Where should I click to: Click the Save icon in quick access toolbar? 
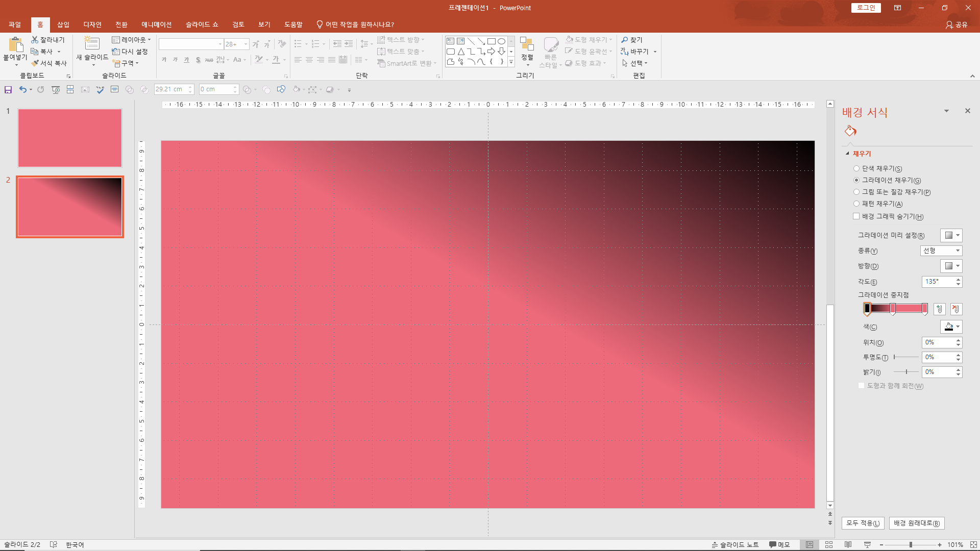[x=8, y=90]
